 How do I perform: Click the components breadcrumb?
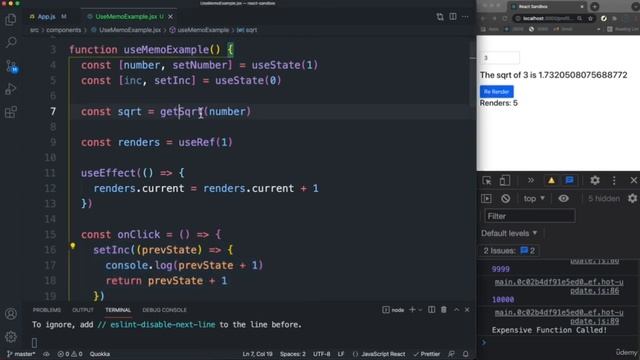point(63,30)
